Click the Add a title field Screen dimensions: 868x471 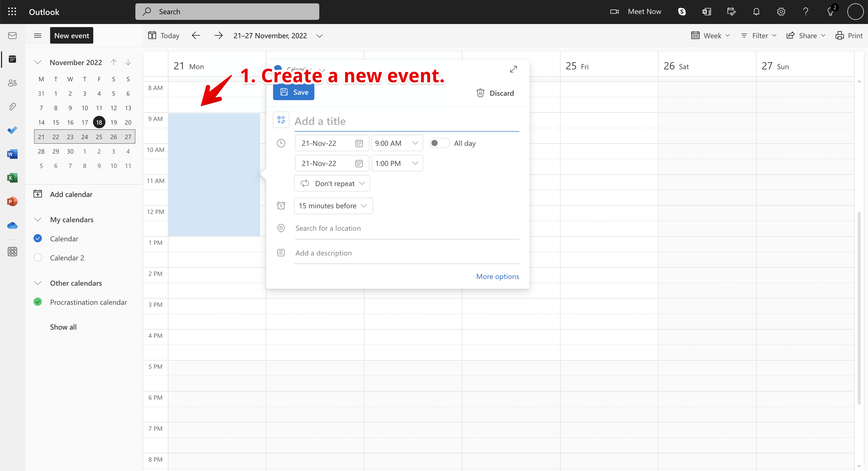click(x=406, y=121)
